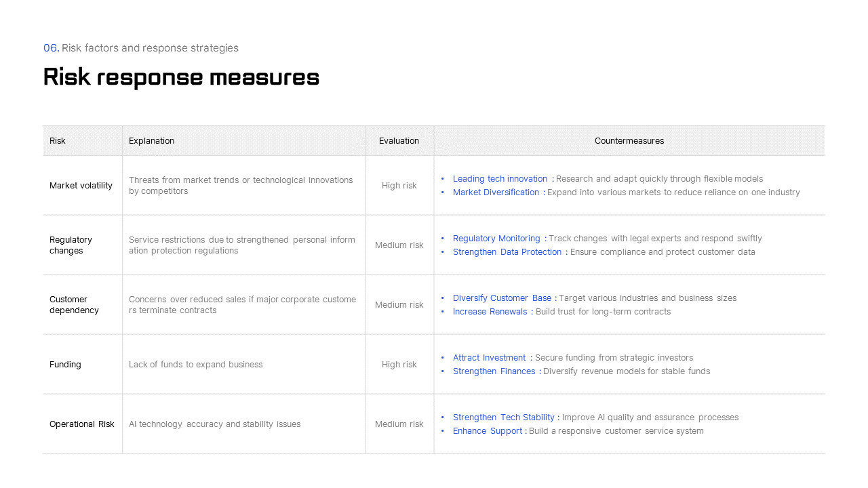Select 'Ensure compliance and protect customer data'
Image resolution: width=868 pixels, height=488 pixels.
[x=663, y=252]
